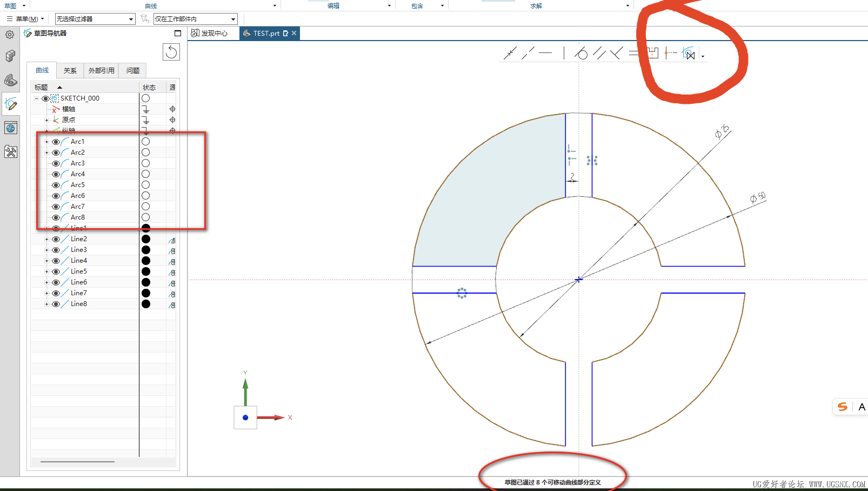Screen dimensions: 868x491
Task: Select the Relax Relations sketch icon
Action: (689, 53)
